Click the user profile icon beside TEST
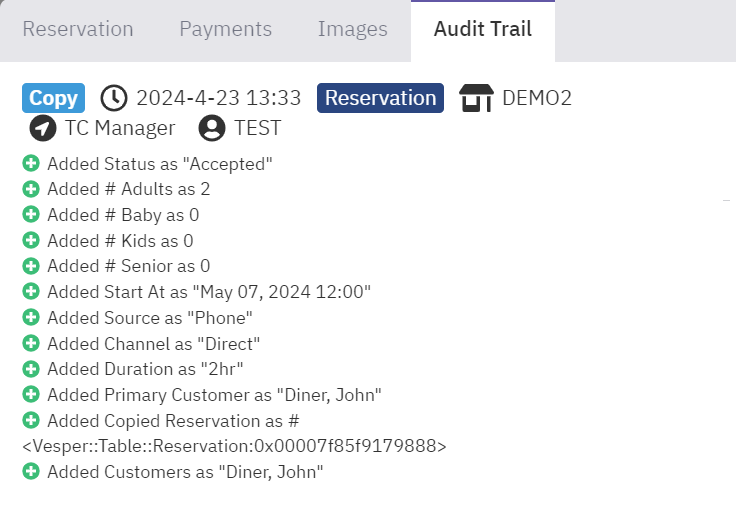Image resolution: width=736 pixels, height=513 pixels. 211,128
